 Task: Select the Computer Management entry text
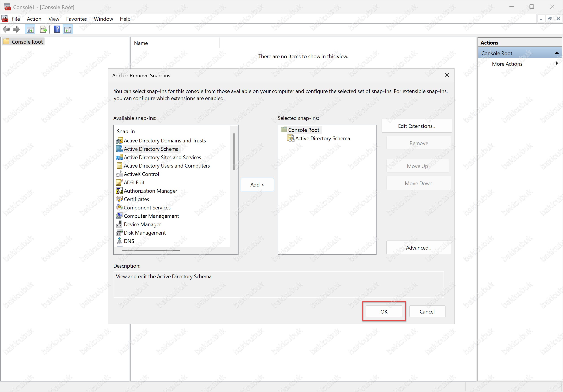coord(151,216)
